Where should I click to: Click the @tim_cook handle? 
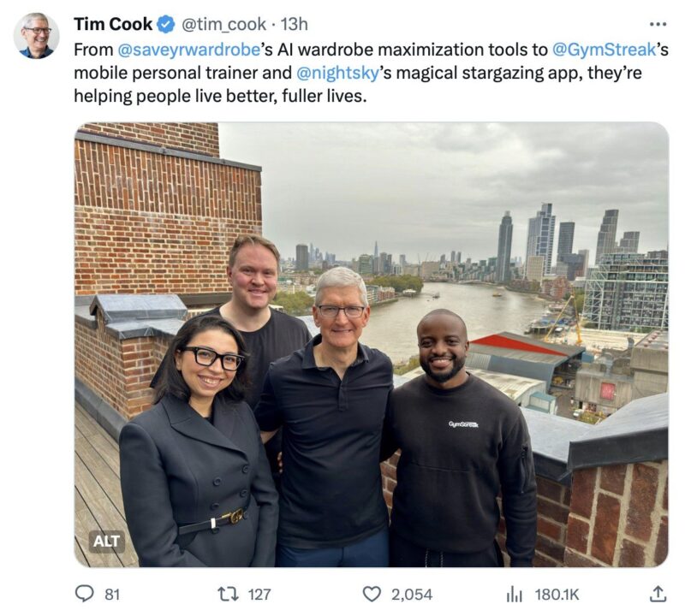pyautogui.click(x=223, y=24)
